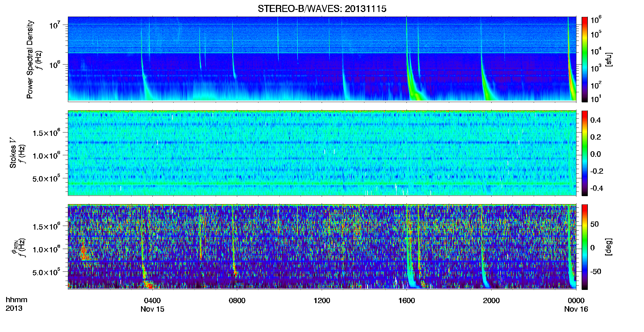644x332 pixels.
Task: Click the 0.0 label on the Stokes colorbar
Action: tap(595, 154)
